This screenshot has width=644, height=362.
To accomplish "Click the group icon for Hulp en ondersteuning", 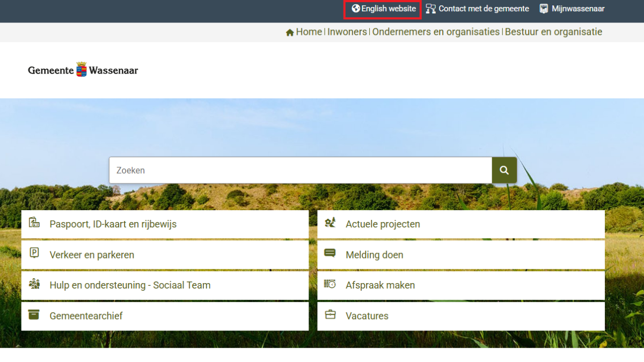I will coord(34,284).
